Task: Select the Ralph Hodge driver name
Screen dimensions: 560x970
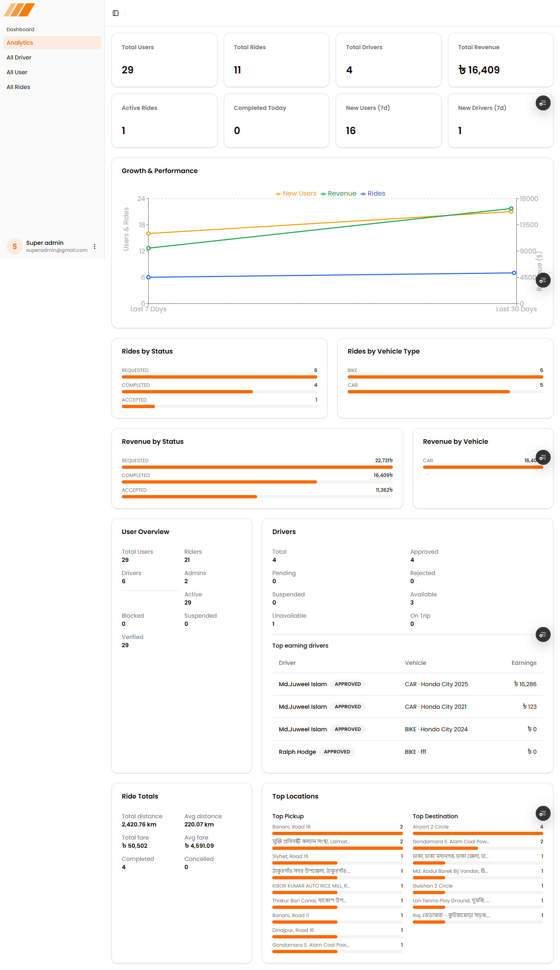Action: pos(297,752)
